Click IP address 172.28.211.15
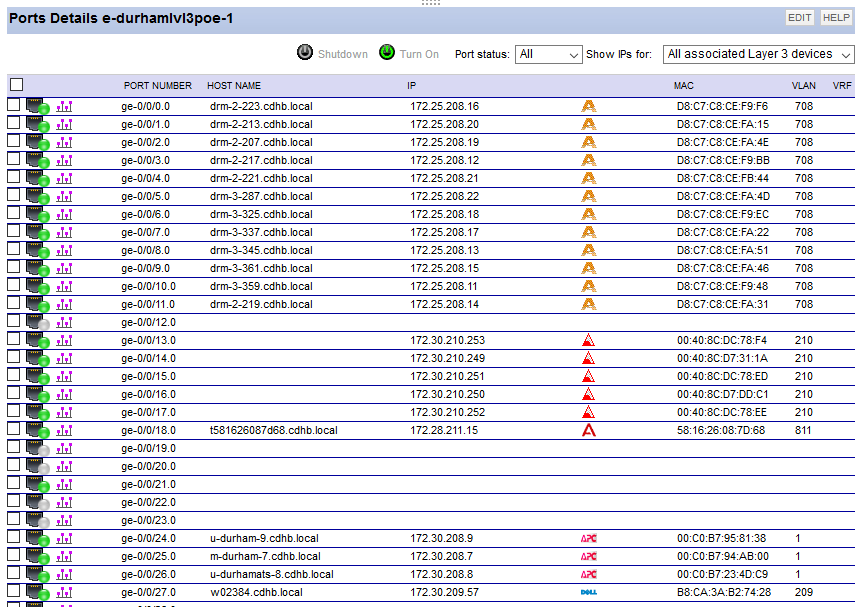The width and height of the screenshot is (863, 607). click(x=444, y=430)
